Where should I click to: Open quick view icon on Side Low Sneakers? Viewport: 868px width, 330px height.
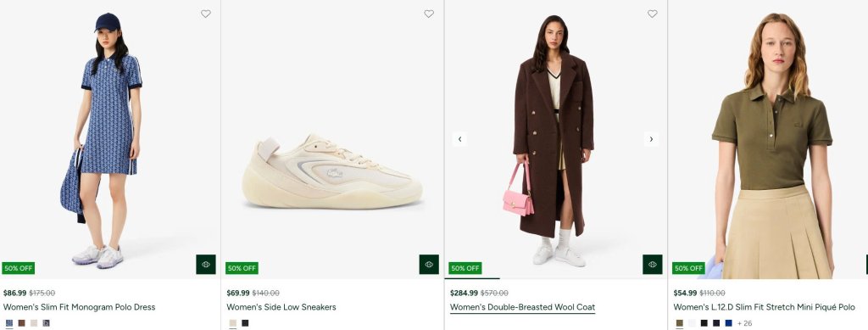pyautogui.click(x=429, y=264)
